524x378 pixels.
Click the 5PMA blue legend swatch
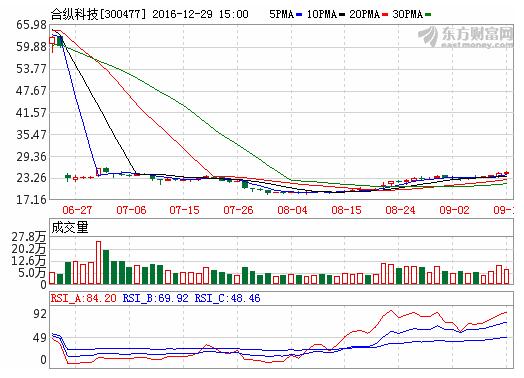299,15
